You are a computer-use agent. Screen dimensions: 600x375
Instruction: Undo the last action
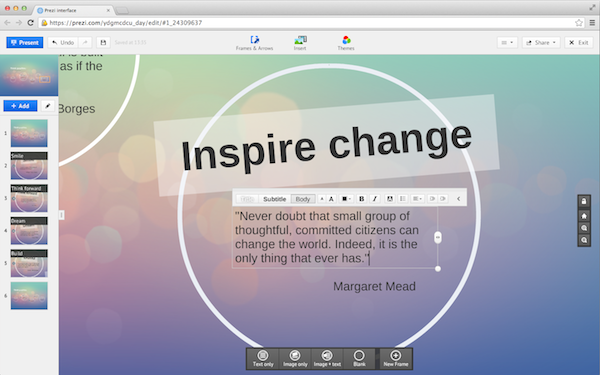point(63,42)
